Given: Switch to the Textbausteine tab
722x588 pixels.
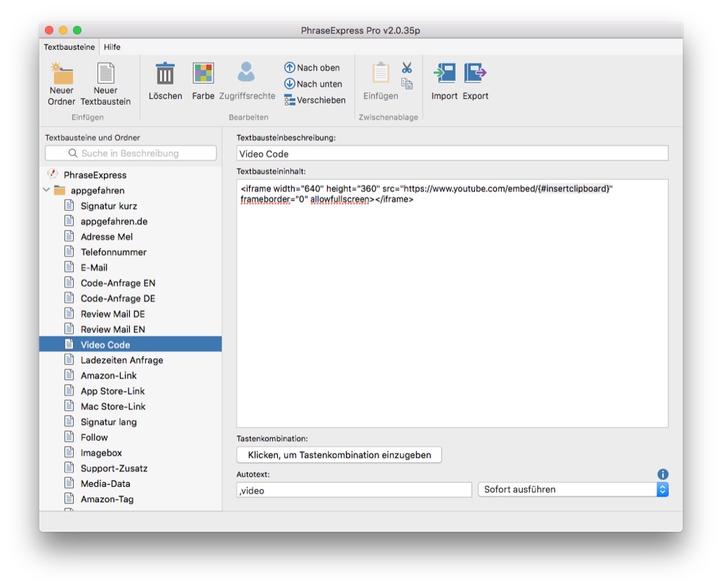Looking at the screenshot, I should point(69,47).
